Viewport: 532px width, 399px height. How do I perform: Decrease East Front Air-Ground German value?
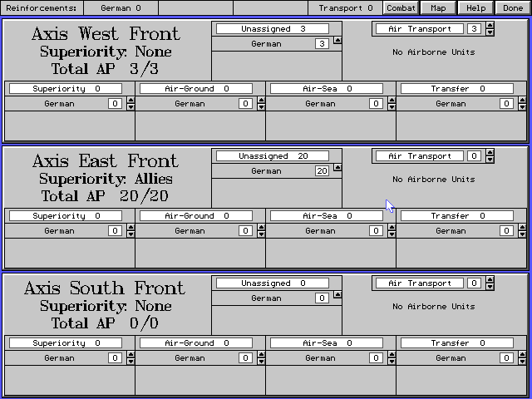click(x=261, y=234)
